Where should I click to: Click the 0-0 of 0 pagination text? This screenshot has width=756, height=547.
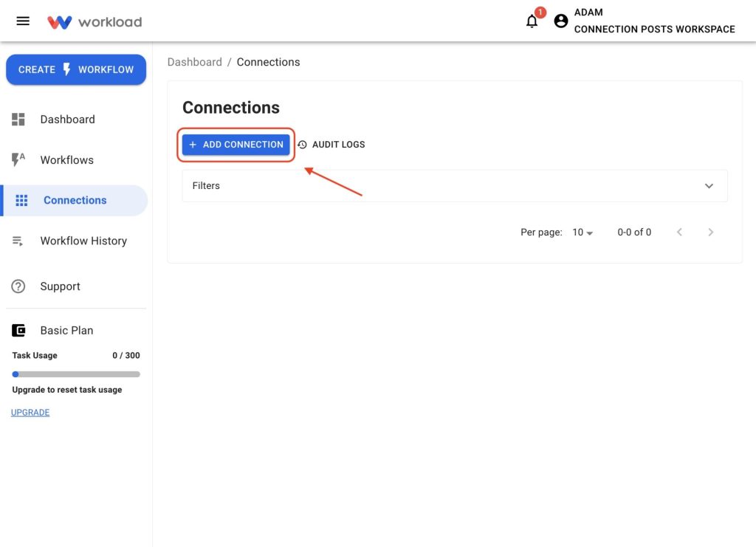pyautogui.click(x=634, y=233)
